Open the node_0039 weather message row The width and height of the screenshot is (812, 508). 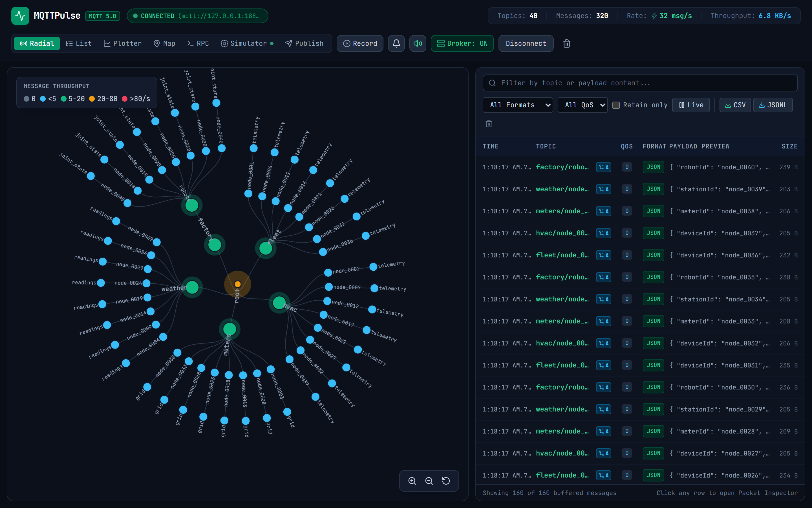pyautogui.click(x=640, y=189)
